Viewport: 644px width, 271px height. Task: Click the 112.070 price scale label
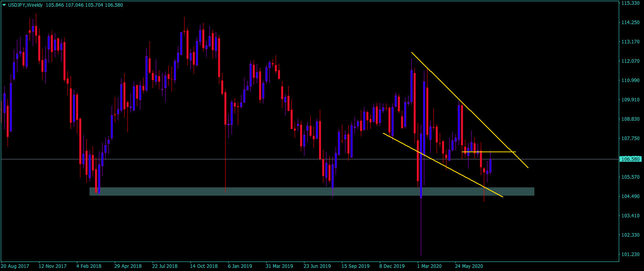pos(630,61)
